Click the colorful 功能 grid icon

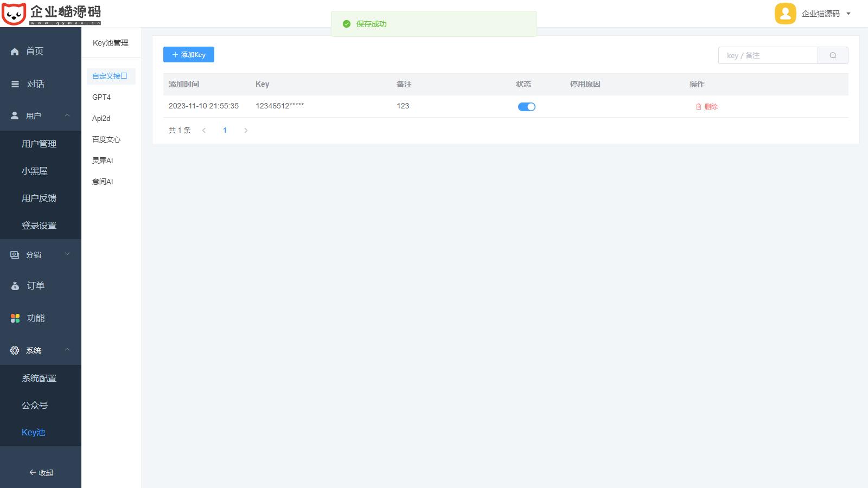coord(15,318)
